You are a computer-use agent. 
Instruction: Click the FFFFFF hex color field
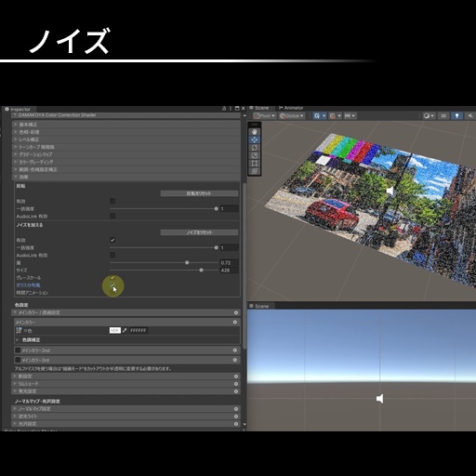139,331
